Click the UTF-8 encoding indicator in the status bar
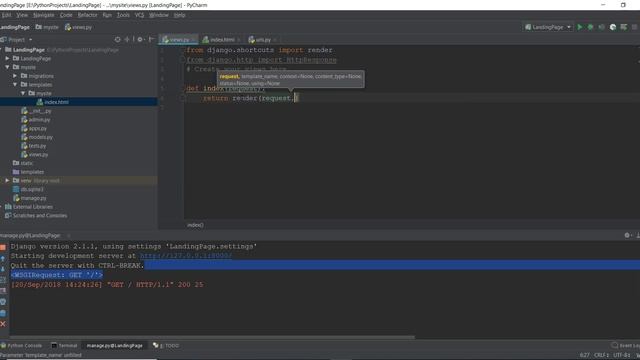 pyautogui.click(x=621, y=355)
